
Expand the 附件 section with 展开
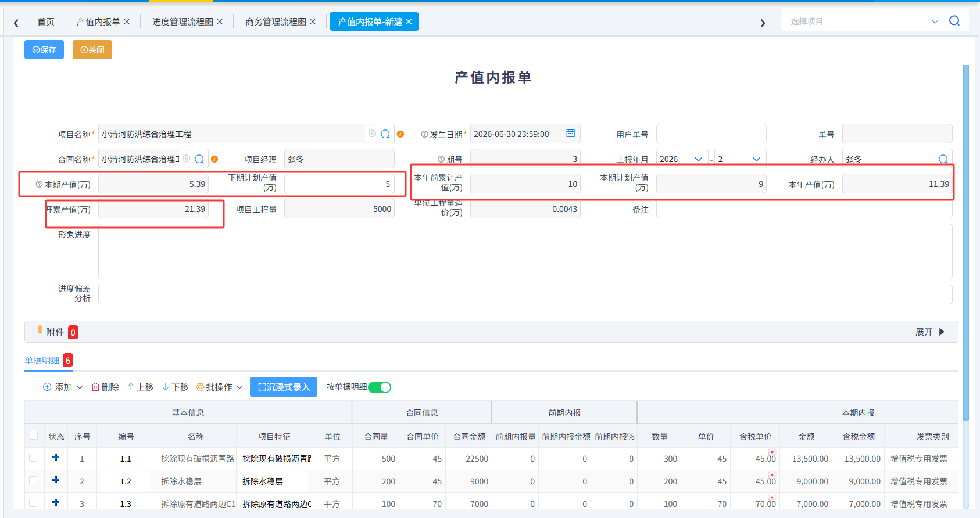click(x=930, y=332)
